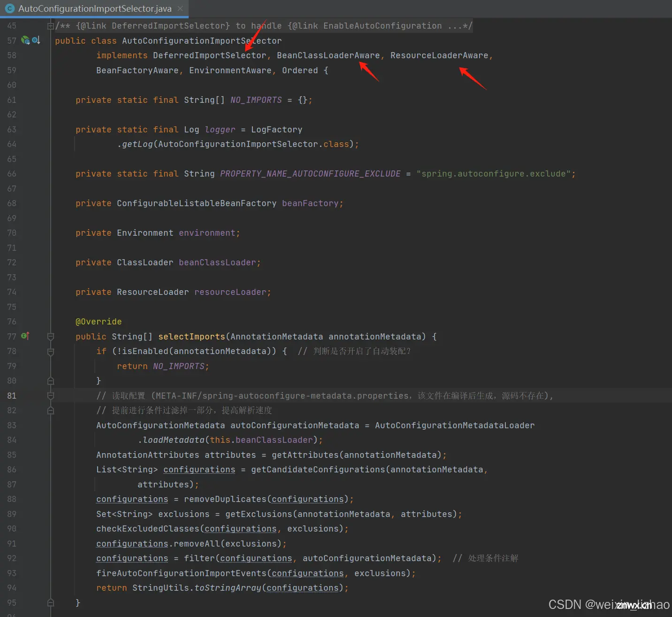Click the getAttributes method call on line 85

point(305,455)
